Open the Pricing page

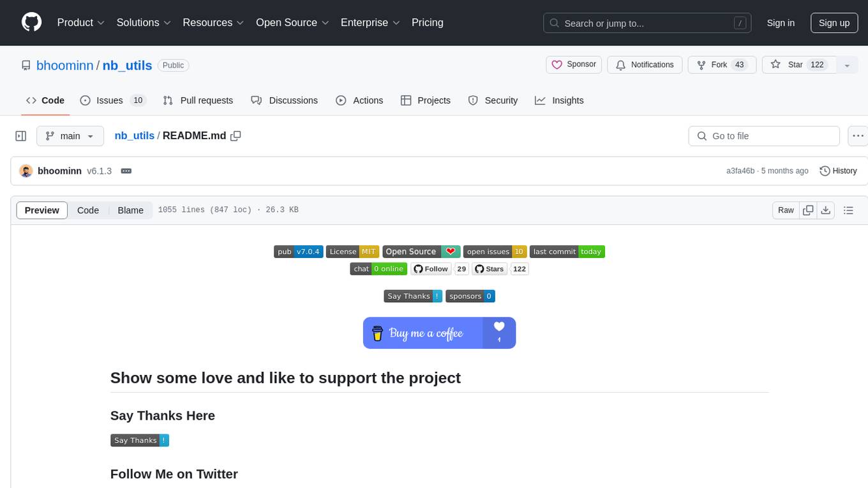(x=428, y=22)
